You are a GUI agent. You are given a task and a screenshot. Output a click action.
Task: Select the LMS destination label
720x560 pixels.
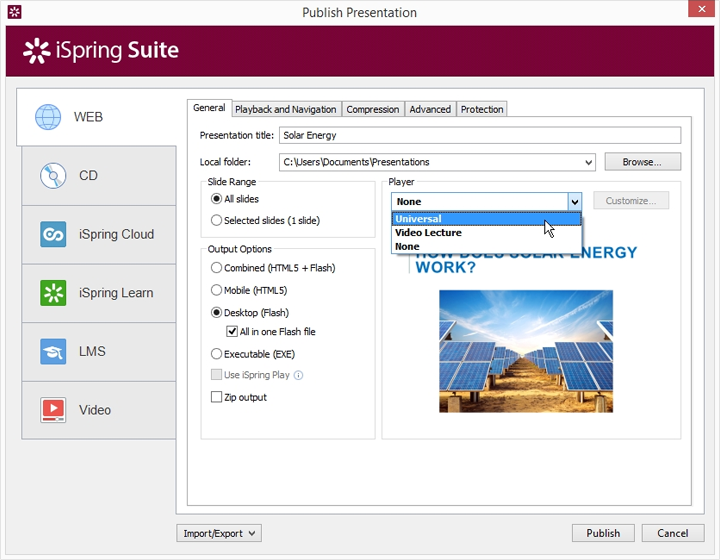92,352
